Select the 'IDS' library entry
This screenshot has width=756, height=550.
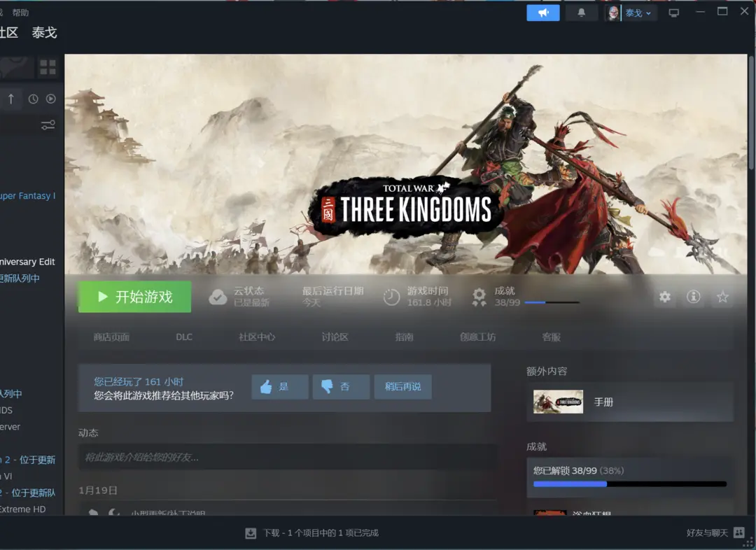pyautogui.click(x=6, y=410)
